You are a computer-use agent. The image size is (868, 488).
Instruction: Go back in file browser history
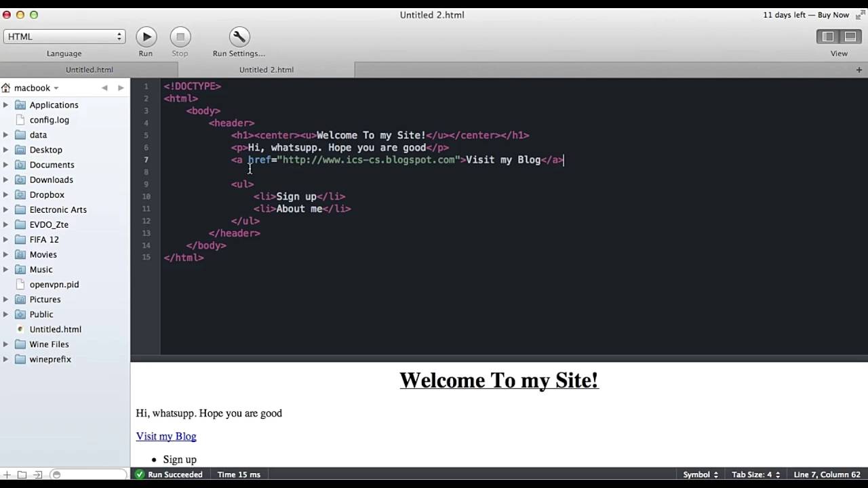coord(104,88)
